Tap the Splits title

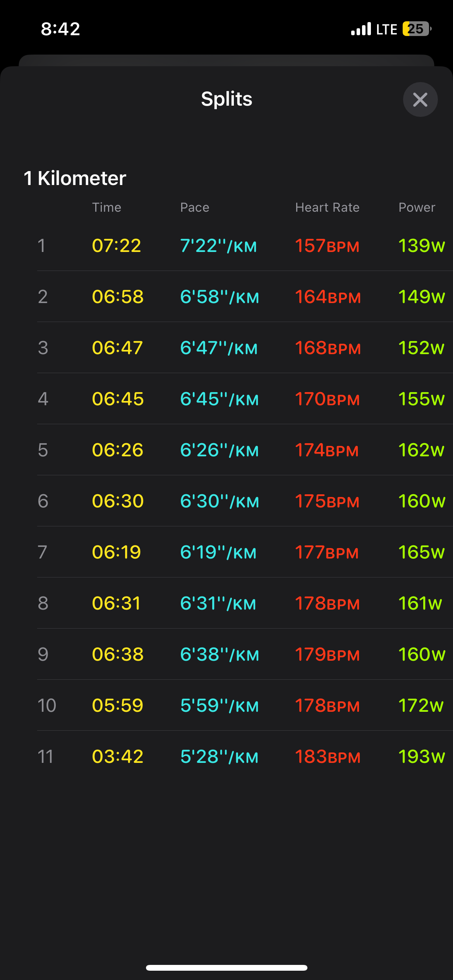(x=226, y=99)
